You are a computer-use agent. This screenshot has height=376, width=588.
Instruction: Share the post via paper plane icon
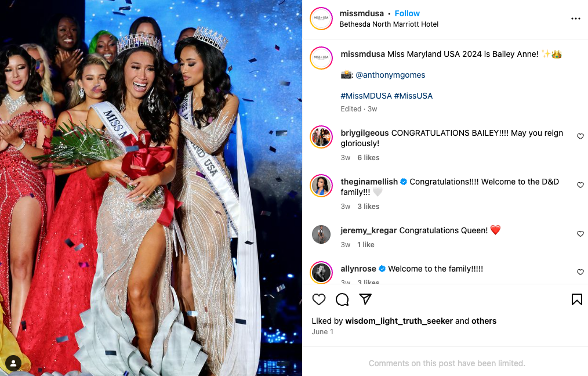click(365, 299)
